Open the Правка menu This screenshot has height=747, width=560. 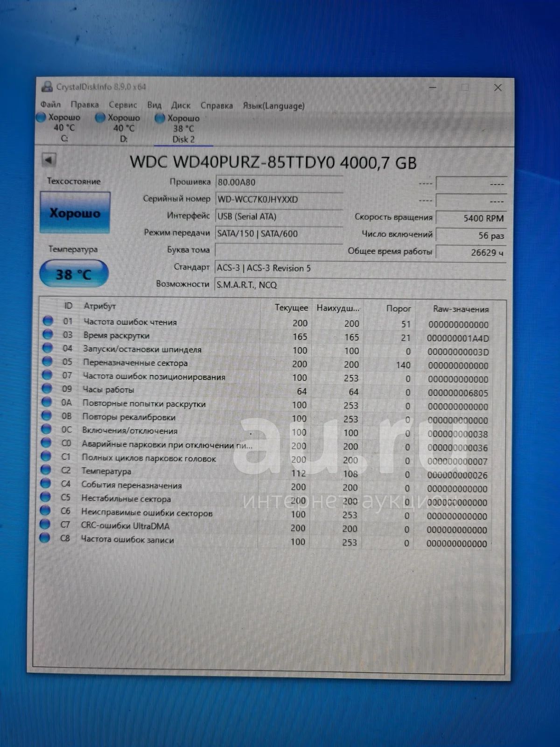84,105
